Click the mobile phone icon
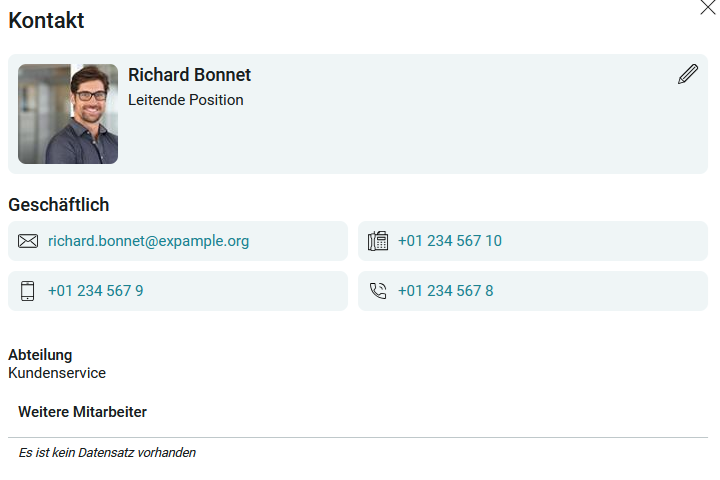 coord(28,291)
